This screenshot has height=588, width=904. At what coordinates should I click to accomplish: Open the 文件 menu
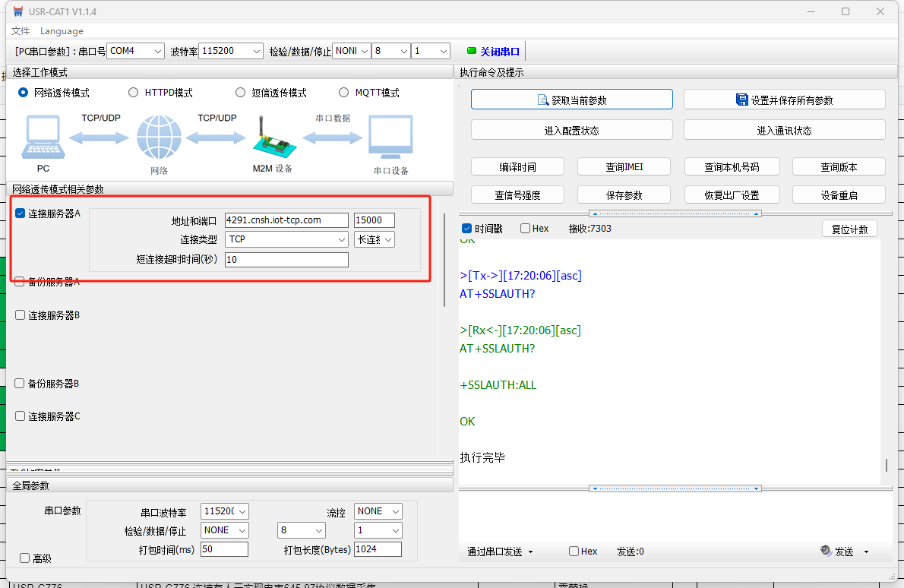[21, 31]
